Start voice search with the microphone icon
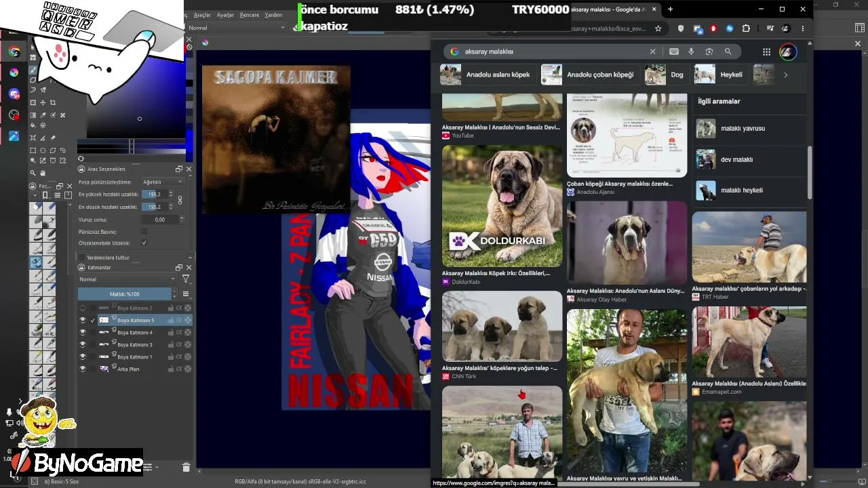This screenshot has width=868, height=488. [x=691, y=52]
